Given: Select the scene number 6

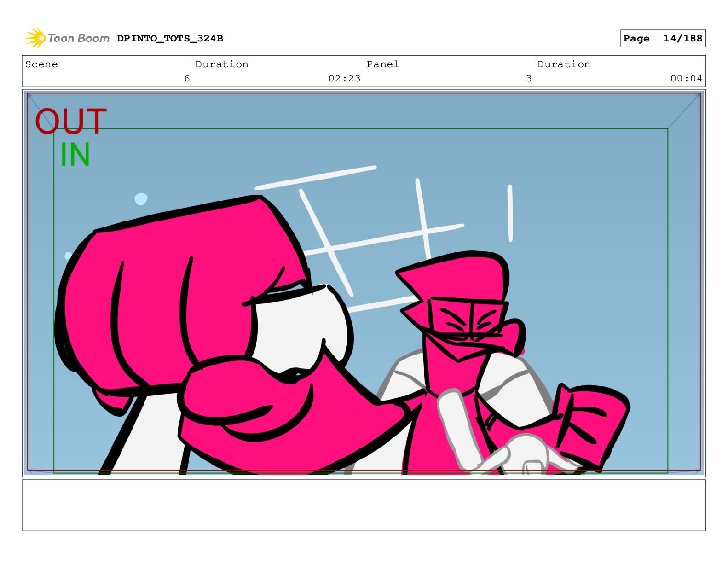Looking at the screenshot, I should 187,79.
